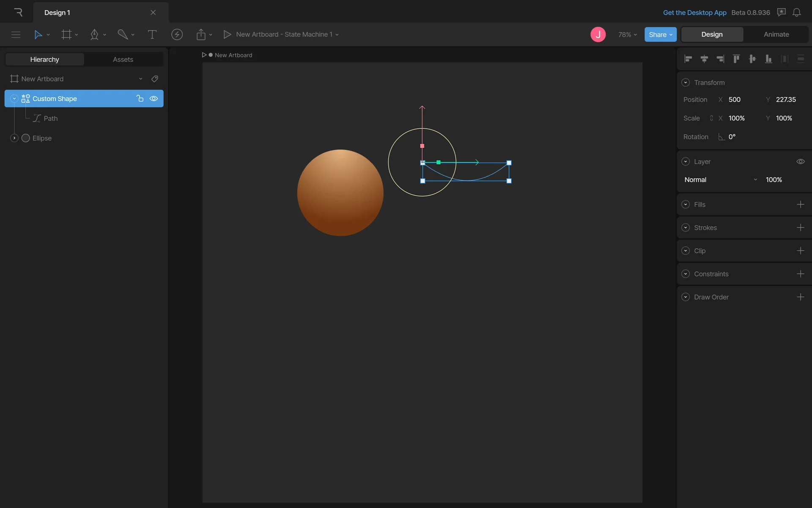This screenshot has width=812, height=508.
Task: Switch to Animate mode
Action: click(776, 34)
